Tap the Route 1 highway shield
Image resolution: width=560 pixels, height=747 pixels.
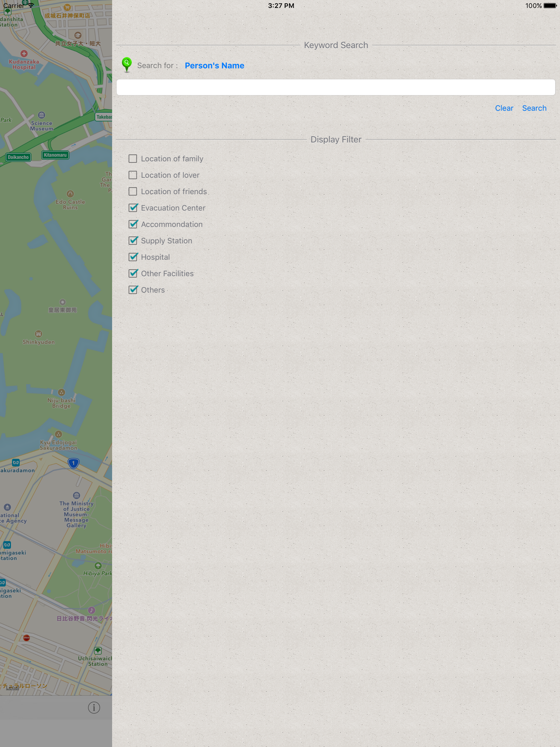pos(73,463)
